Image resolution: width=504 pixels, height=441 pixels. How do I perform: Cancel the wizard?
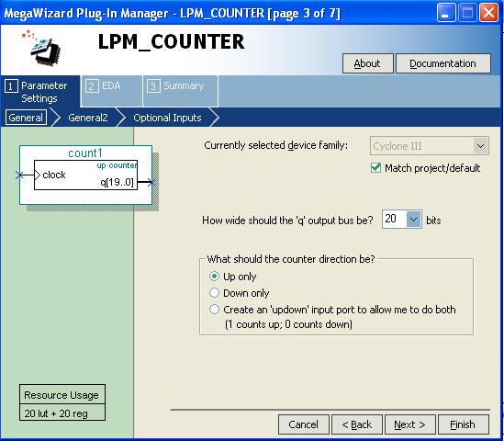pyautogui.click(x=304, y=424)
